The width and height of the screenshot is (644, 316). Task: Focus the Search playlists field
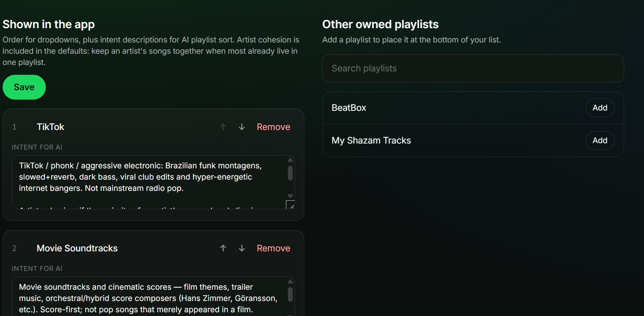click(x=473, y=68)
